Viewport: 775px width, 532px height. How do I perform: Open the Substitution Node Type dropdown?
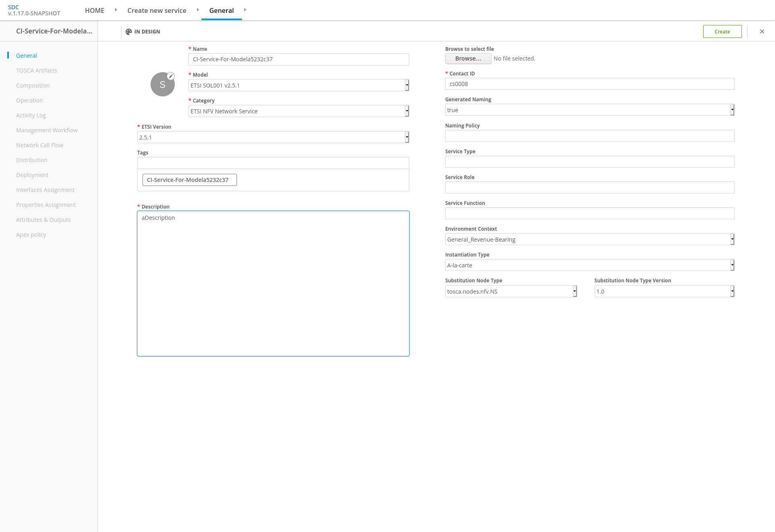click(x=511, y=291)
